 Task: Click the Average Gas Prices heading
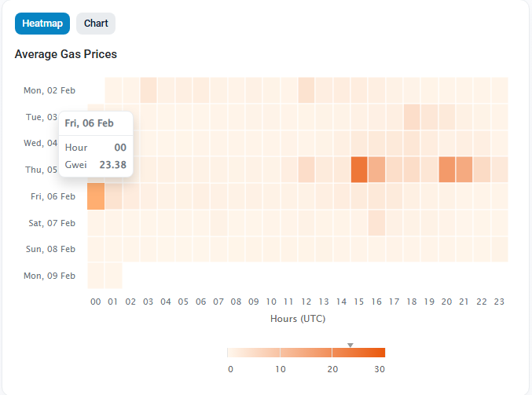coord(66,54)
